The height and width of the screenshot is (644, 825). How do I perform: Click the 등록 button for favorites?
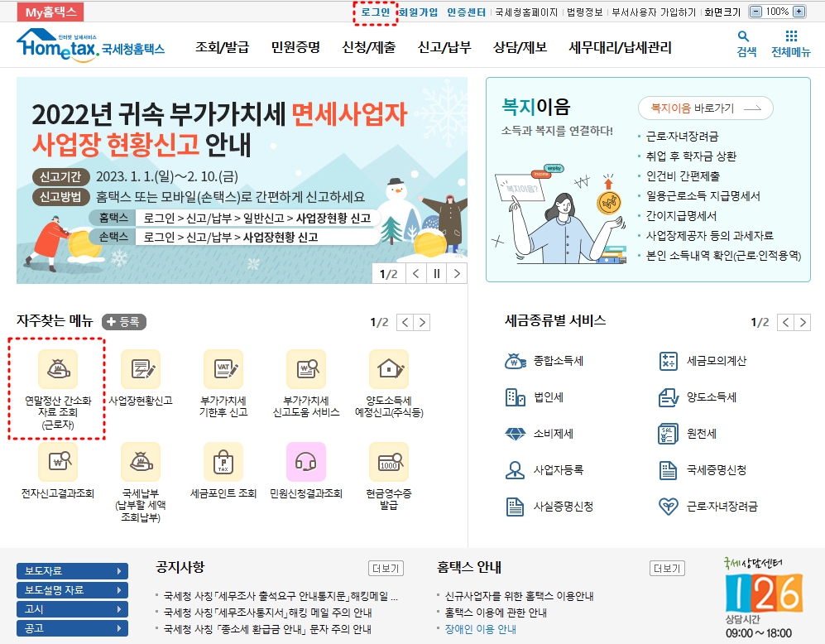[124, 322]
